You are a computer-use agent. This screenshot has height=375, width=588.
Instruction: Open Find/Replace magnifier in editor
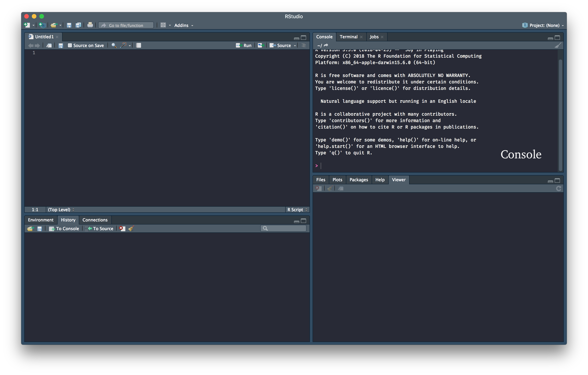[x=114, y=45]
